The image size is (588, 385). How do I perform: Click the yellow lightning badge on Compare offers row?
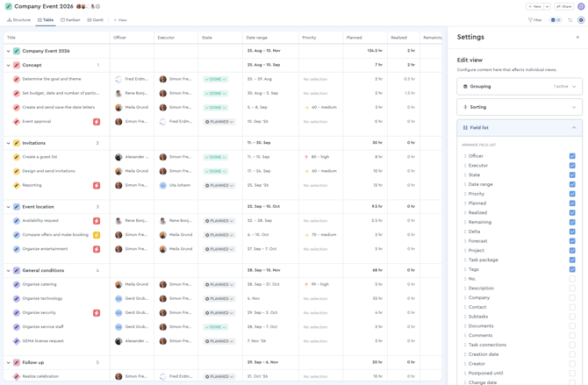[x=97, y=235]
